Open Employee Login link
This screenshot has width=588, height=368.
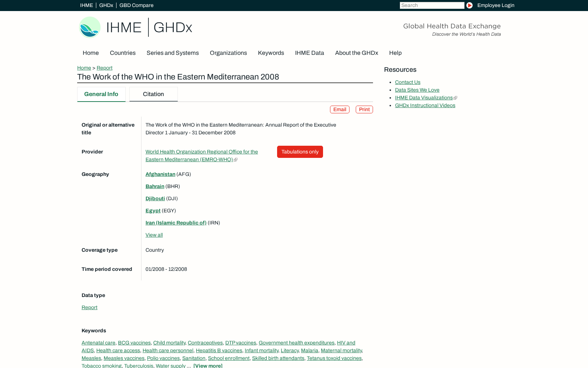point(496,5)
